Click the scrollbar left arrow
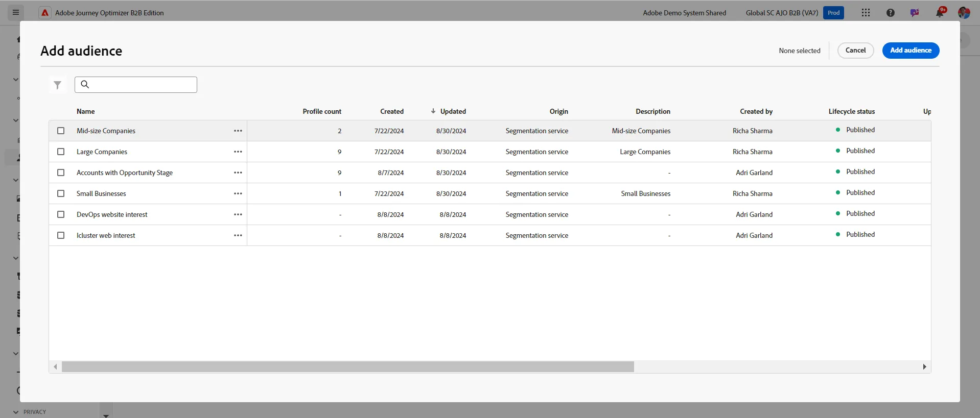Screen dimensions: 980x418 coord(55,367)
